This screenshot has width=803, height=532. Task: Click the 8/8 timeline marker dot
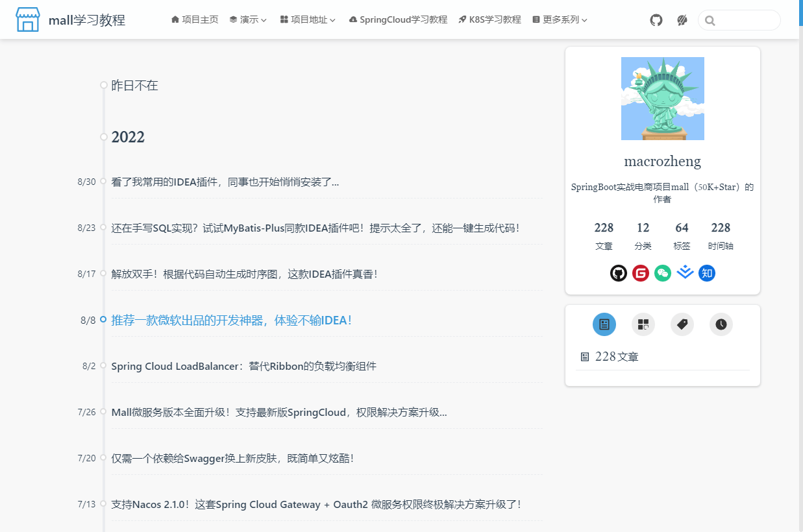[103, 319]
